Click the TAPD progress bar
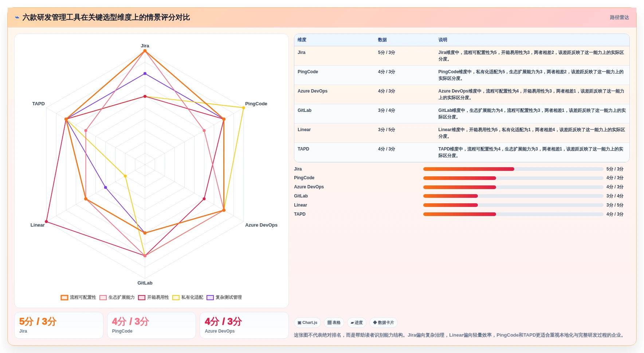The image size is (644, 353). pos(513,214)
